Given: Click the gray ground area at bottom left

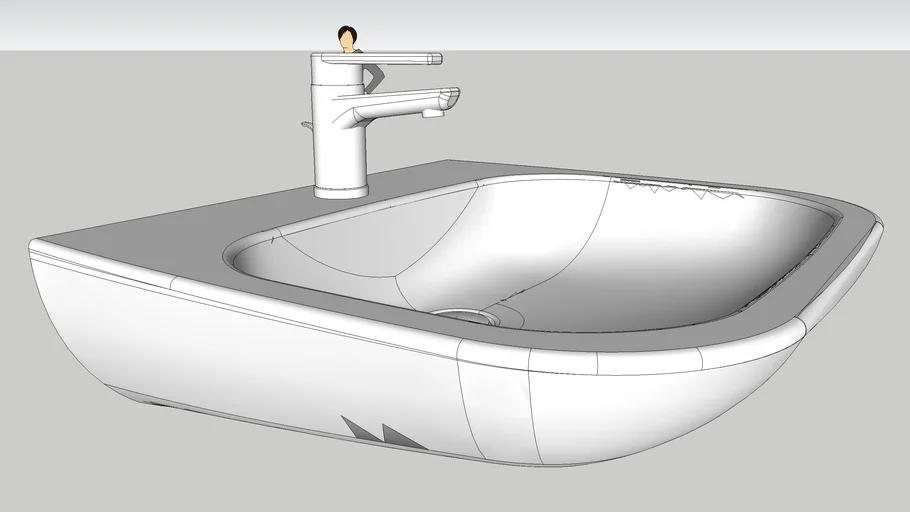Looking at the screenshot, I should (60, 450).
